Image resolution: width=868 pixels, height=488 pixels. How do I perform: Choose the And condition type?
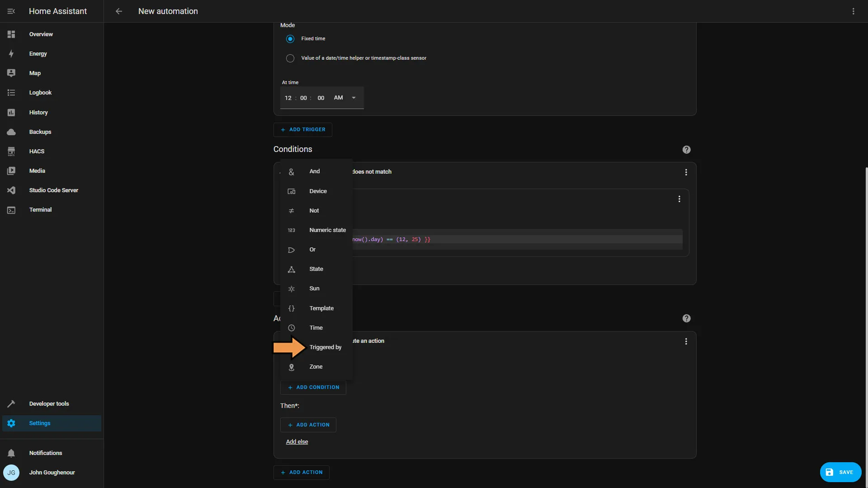316,171
